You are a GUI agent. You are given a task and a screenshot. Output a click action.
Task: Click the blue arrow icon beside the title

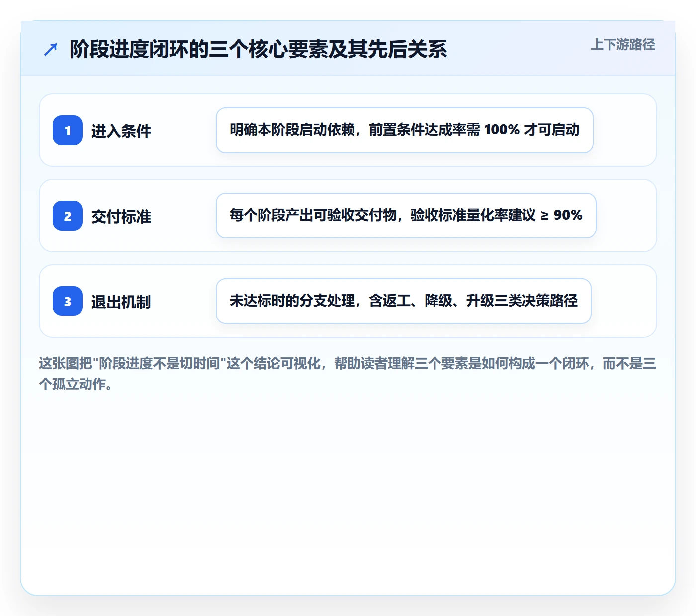click(x=51, y=49)
